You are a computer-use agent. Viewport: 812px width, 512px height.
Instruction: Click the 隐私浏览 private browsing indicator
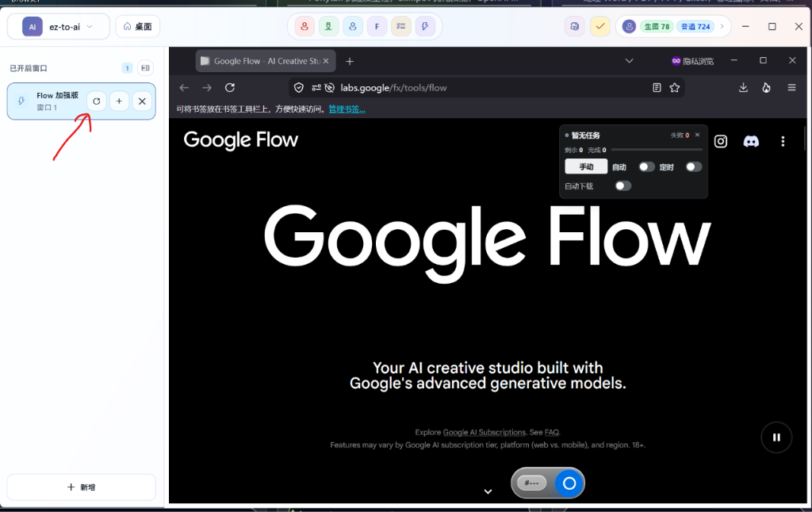[x=693, y=61]
